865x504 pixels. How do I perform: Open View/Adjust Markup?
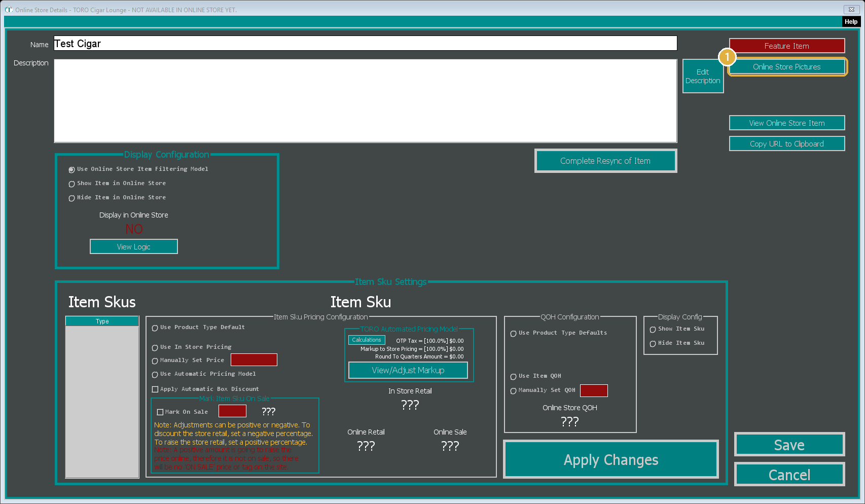click(x=408, y=370)
